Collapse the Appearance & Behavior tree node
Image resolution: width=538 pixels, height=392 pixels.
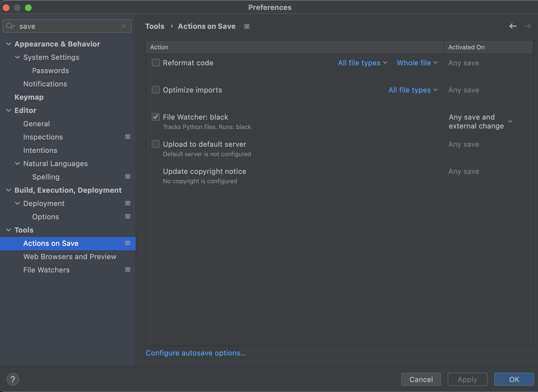click(x=9, y=44)
